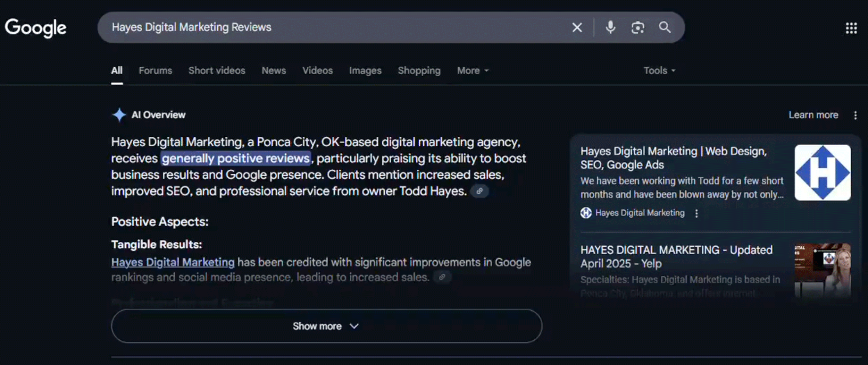This screenshot has width=868, height=365.
Task: Click source link icon after Todd Hayes
Action: point(479,191)
